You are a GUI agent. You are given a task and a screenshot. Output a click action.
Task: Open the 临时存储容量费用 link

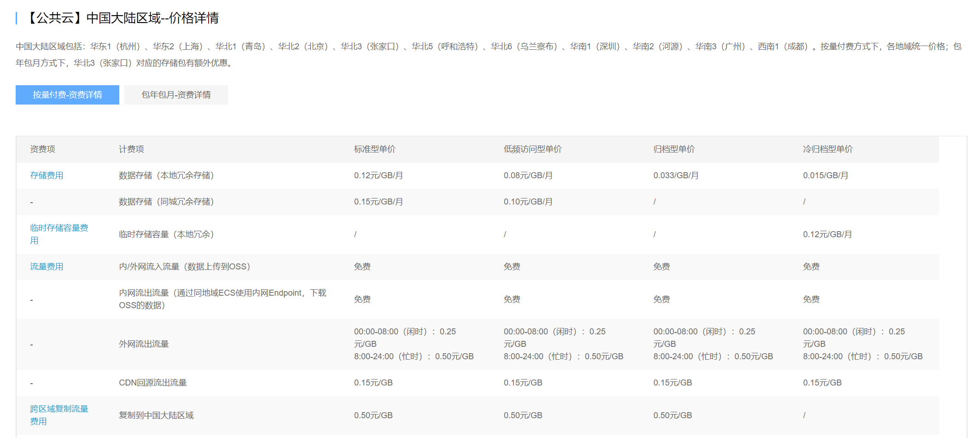(x=59, y=234)
